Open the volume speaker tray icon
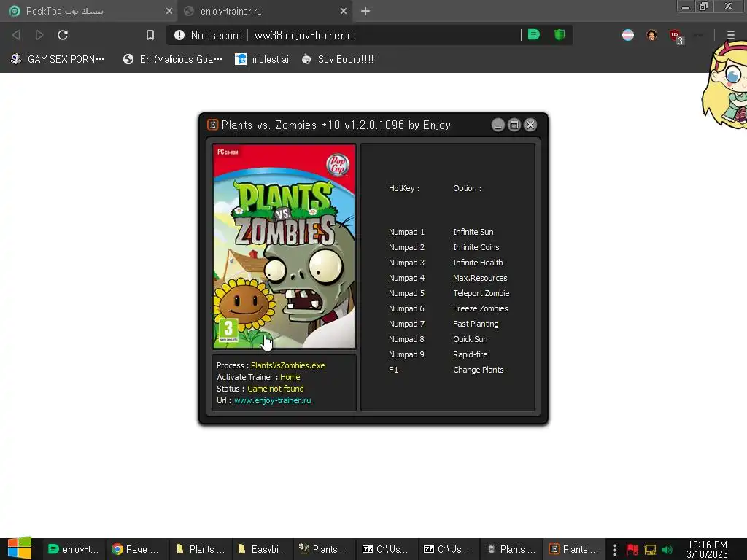The width and height of the screenshot is (747, 560). 667,550
